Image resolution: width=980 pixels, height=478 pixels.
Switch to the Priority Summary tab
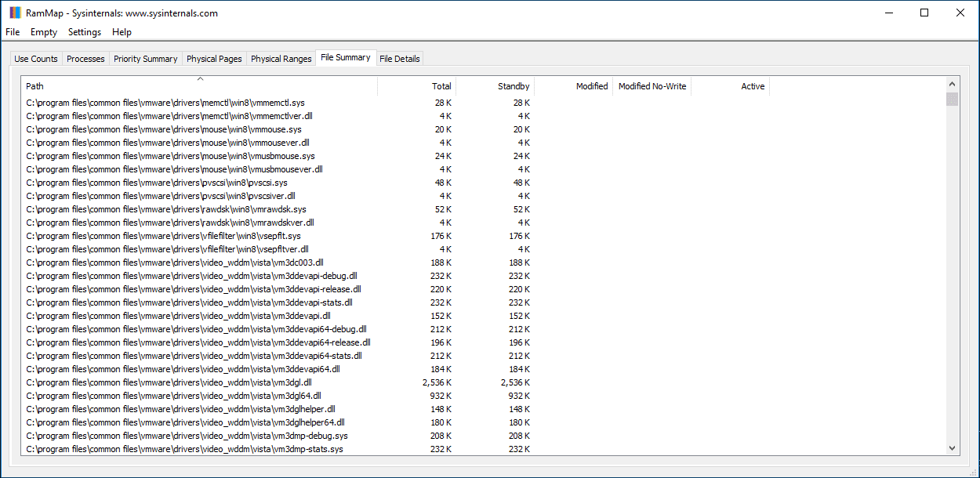[x=145, y=58]
